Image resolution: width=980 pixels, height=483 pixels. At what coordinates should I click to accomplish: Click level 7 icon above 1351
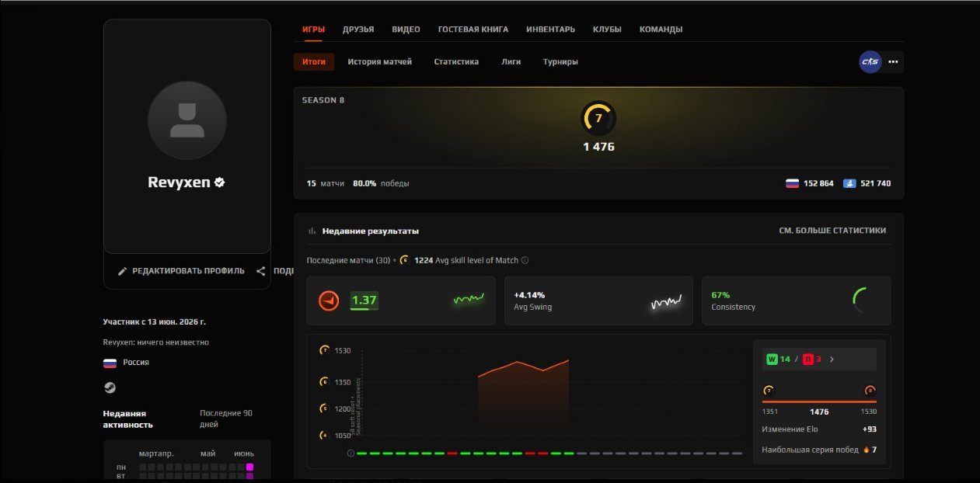(x=769, y=391)
